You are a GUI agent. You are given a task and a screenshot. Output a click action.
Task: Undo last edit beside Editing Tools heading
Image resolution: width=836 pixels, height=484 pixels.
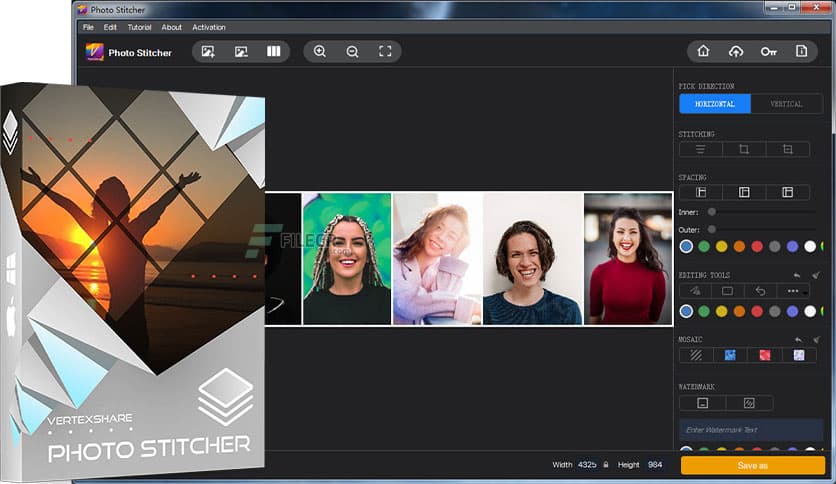point(797,275)
